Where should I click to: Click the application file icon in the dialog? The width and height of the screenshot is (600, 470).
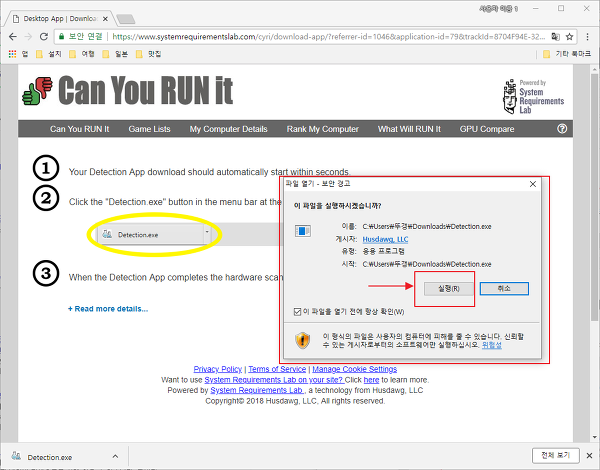coord(302,231)
